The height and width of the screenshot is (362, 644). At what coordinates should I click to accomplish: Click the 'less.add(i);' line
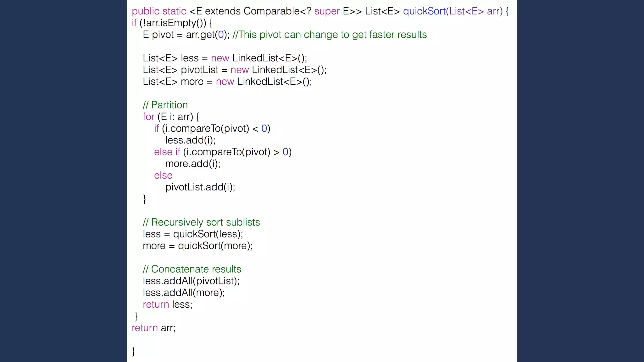click(x=190, y=140)
